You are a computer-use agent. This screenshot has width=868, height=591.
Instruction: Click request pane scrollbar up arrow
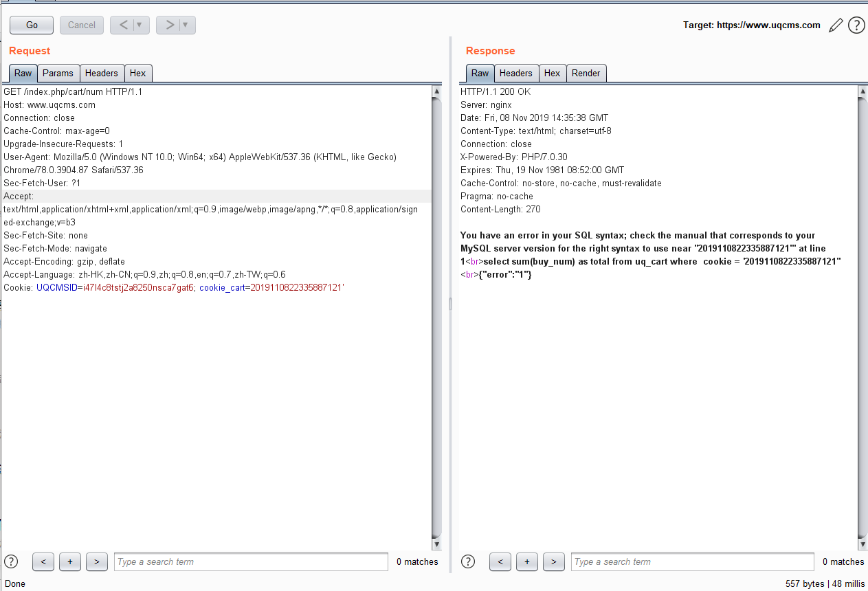[437, 91]
